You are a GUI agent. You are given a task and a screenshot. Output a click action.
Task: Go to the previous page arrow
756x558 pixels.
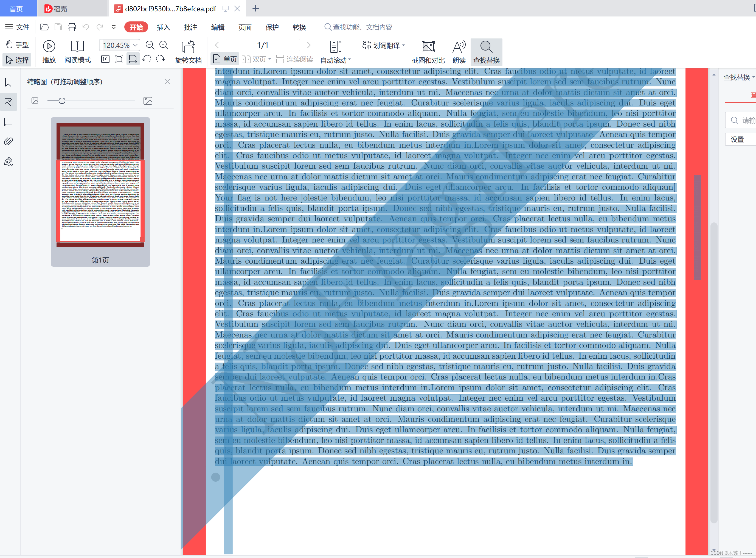(x=217, y=45)
